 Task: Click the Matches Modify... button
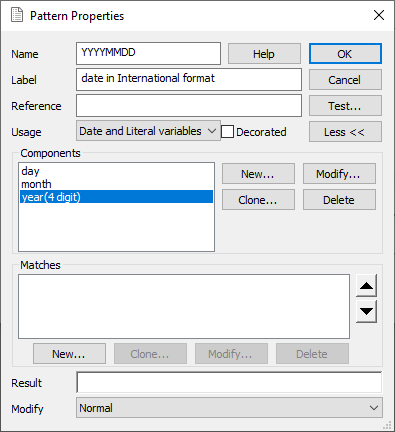tap(231, 354)
